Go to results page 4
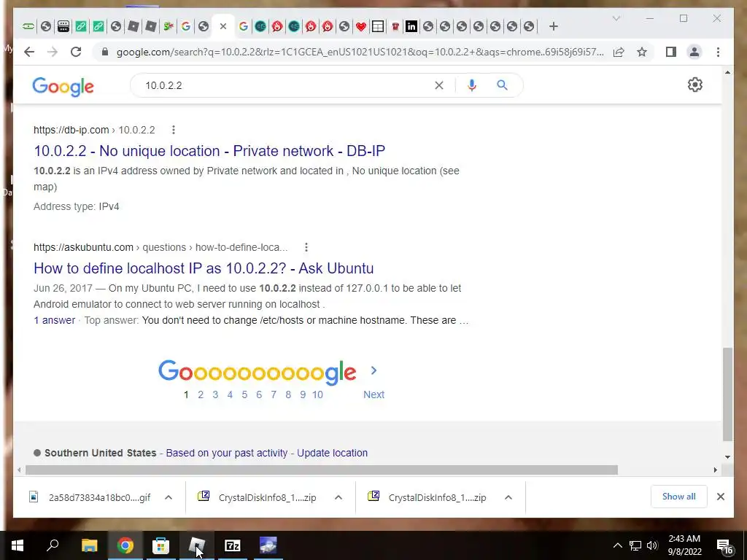 pyautogui.click(x=230, y=394)
